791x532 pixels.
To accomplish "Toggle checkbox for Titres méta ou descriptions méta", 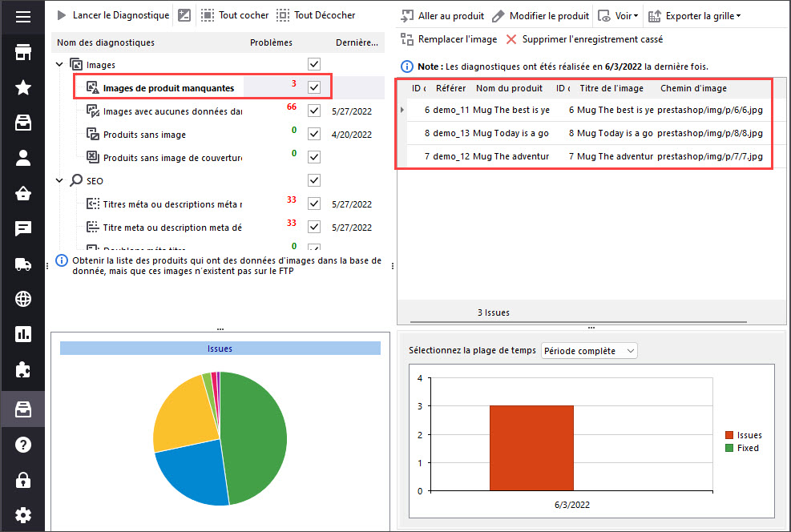I will (314, 204).
